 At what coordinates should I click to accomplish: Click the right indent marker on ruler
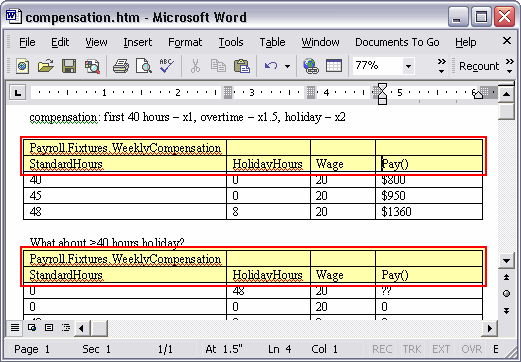pyautogui.click(x=478, y=95)
